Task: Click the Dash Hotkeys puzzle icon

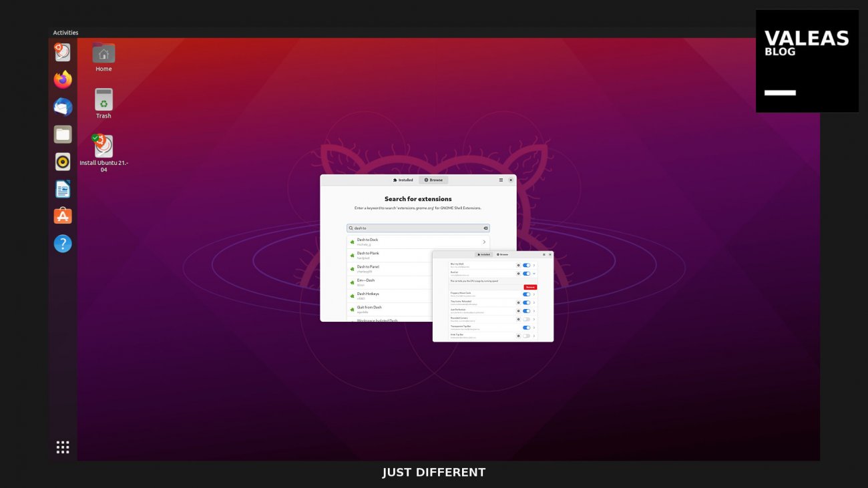Action: tap(352, 296)
